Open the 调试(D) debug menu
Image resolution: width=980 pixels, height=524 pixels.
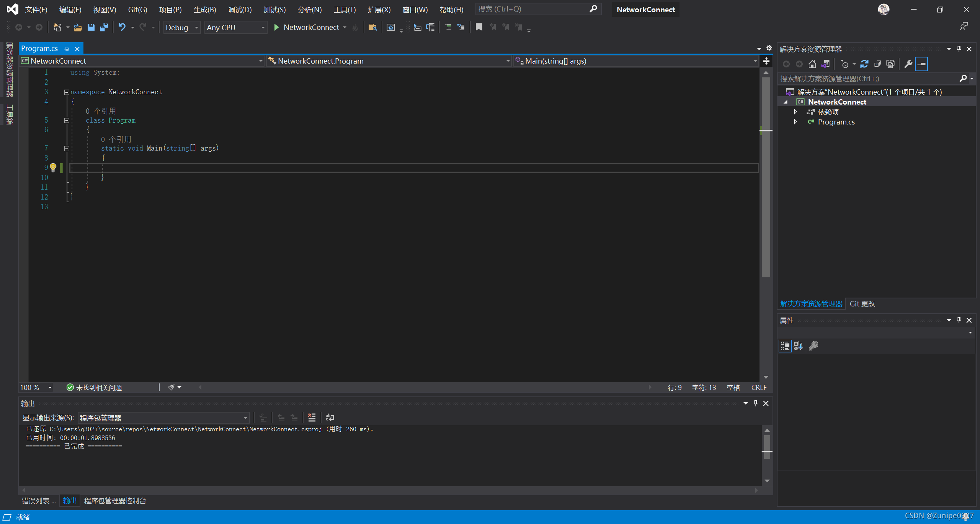click(240, 10)
